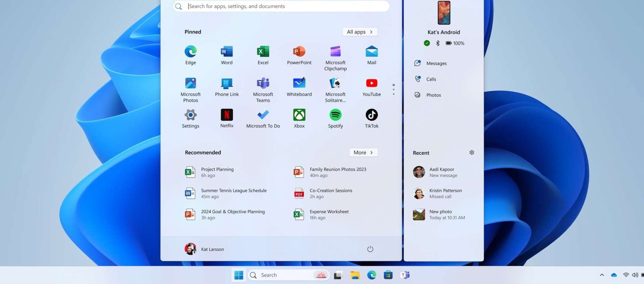This screenshot has width=644, height=284.
Task: Open Microsoft To Do
Action: click(x=263, y=119)
